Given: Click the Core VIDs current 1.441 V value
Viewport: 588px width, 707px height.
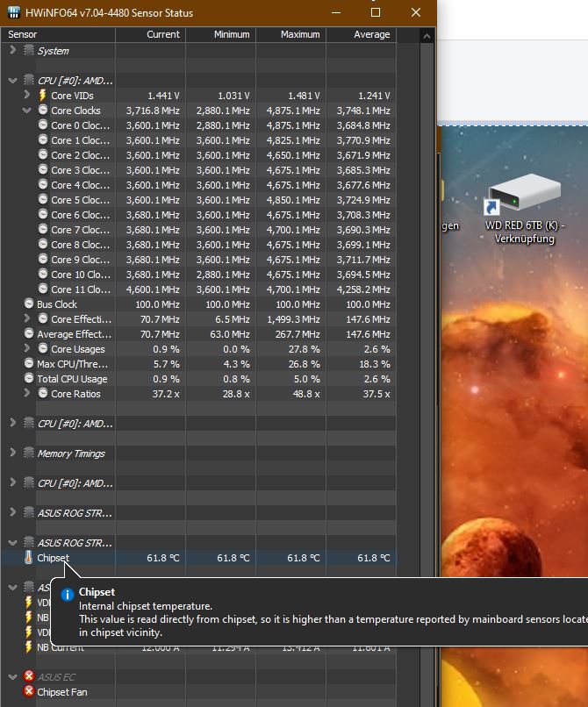Looking at the screenshot, I should click(x=163, y=96).
